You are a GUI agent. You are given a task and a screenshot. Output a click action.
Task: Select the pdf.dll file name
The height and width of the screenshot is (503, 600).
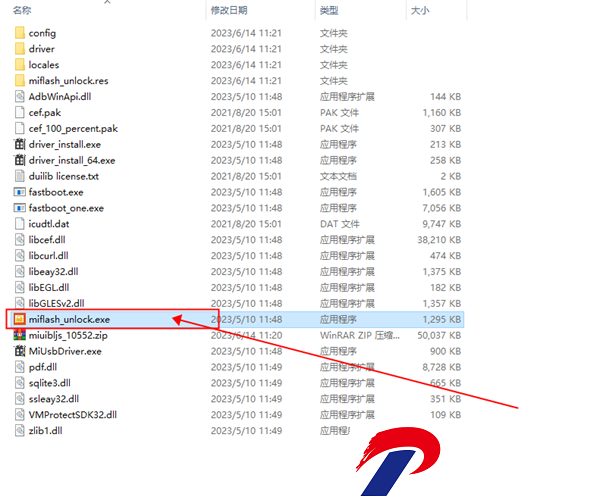pos(42,367)
